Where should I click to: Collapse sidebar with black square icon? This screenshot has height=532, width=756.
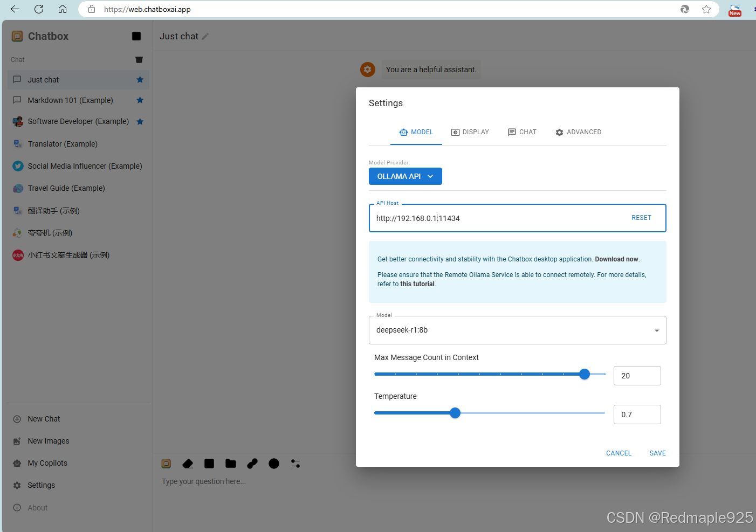pyautogui.click(x=136, y=36)
